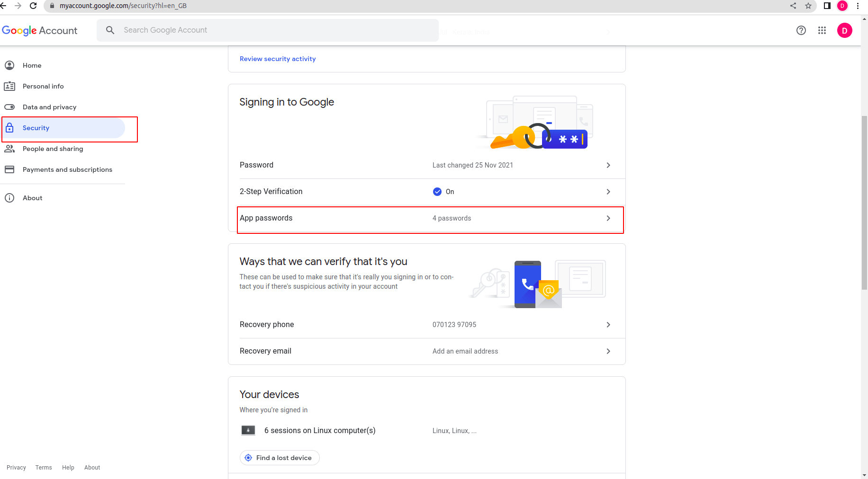Go to Home in the sidebar

click(63, 65)
